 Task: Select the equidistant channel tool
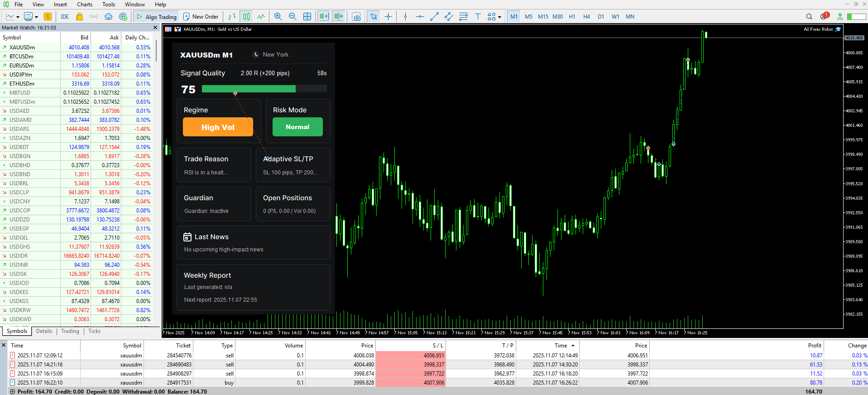click(x=449, y=17)
